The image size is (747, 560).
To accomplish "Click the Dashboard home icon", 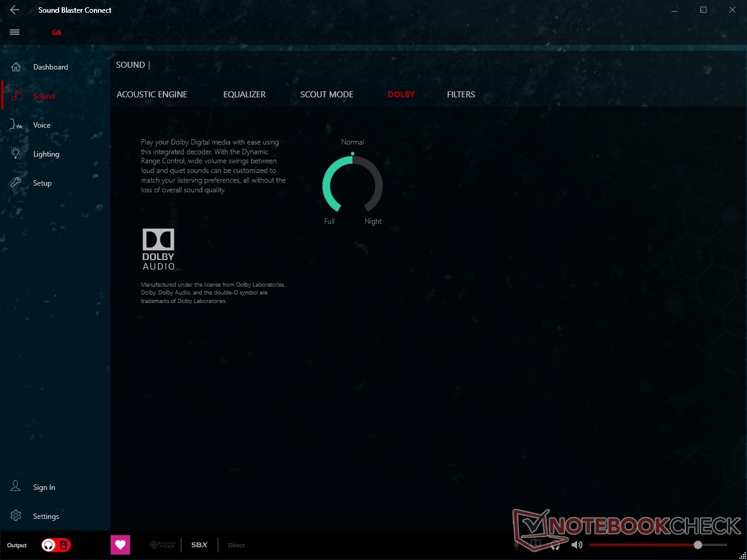I will [16, 67].
